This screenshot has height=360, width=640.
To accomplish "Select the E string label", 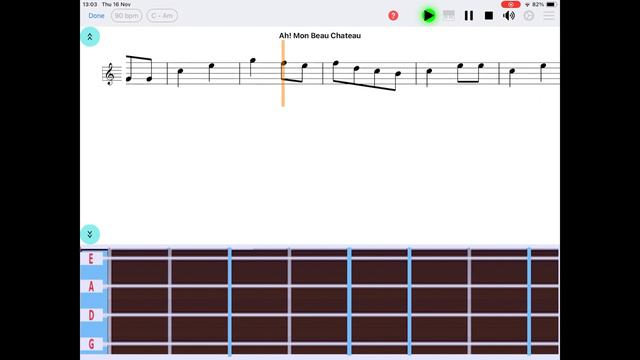I will [x=91, y=258].
